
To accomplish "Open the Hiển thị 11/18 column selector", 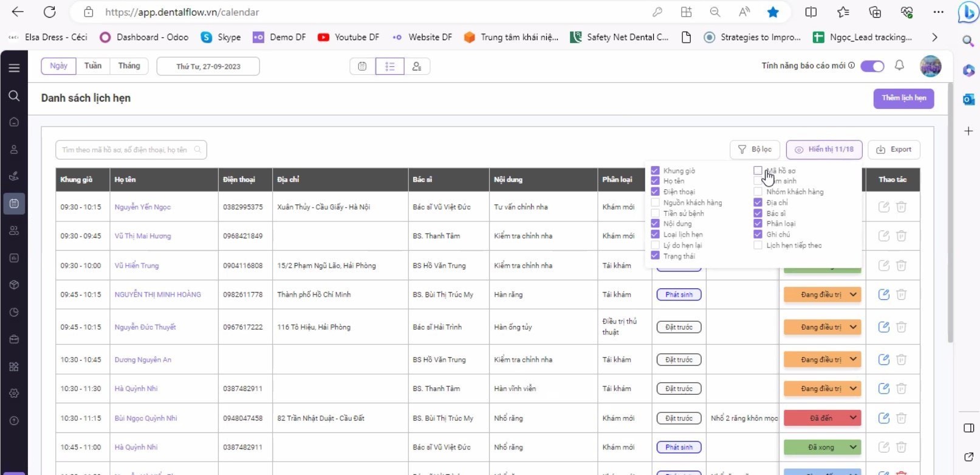I will [824, 150].
